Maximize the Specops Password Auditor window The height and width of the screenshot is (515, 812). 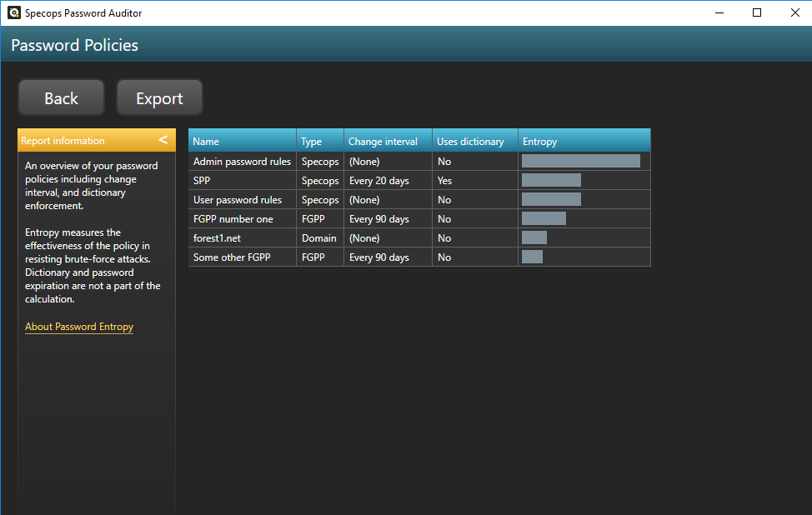(x=757, y=12)
